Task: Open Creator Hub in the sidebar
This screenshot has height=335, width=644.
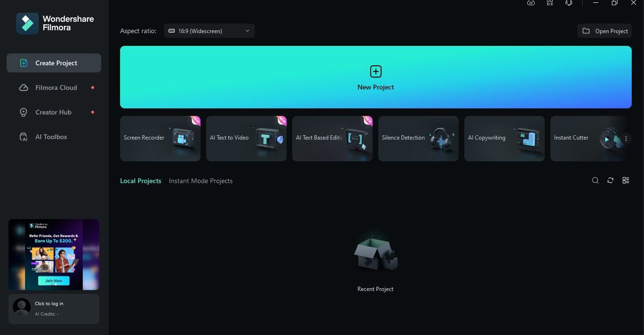Action: (54, 112)
